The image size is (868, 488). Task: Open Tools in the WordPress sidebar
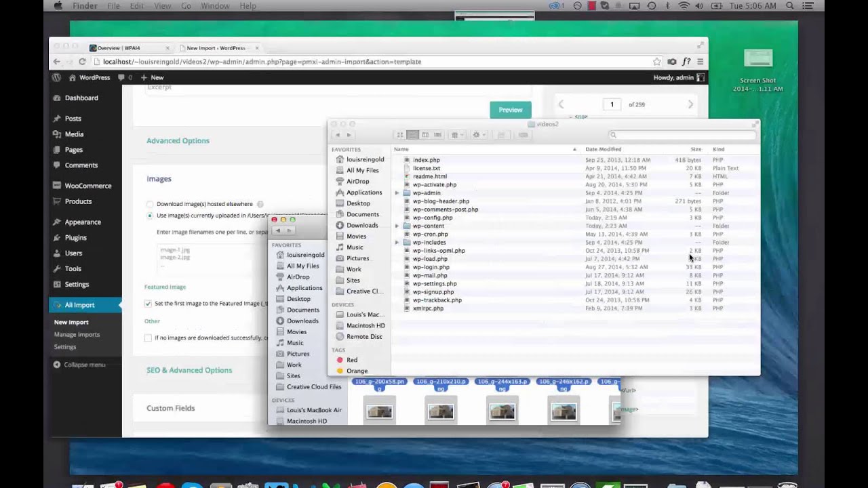(x=73, y=269)
